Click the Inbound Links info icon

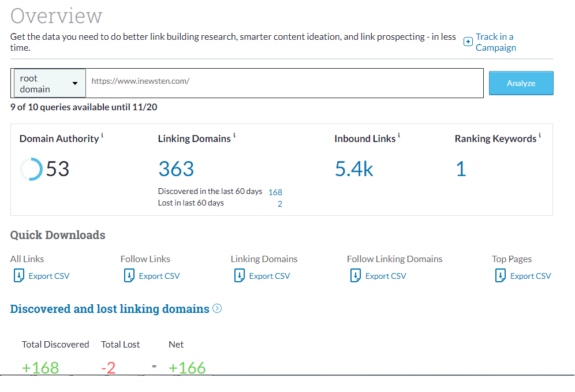click(x=399, y=136)
